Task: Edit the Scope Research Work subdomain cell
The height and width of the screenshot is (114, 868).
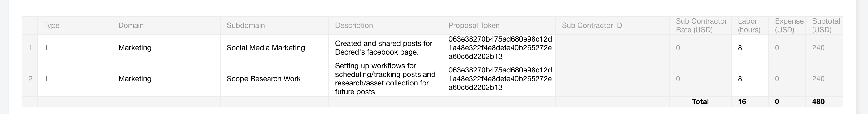Action: 274,79
